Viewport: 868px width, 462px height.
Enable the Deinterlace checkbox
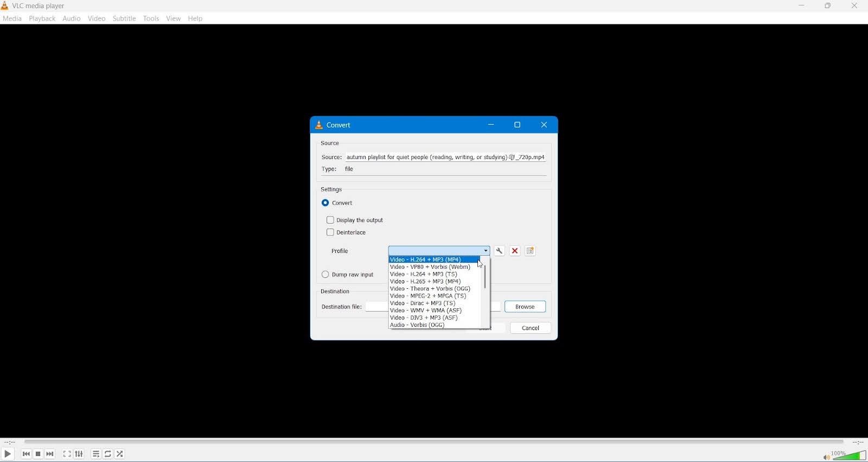347,233
